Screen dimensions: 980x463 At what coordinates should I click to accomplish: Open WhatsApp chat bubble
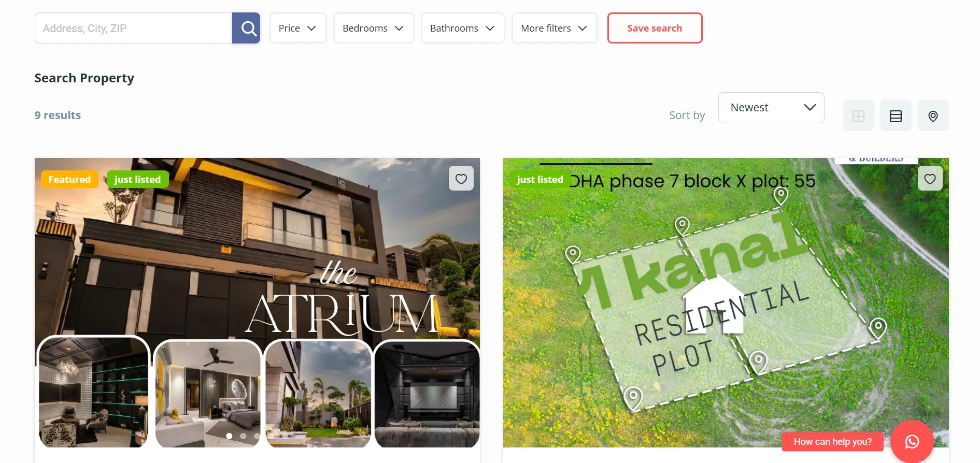(x=912, y=441)
